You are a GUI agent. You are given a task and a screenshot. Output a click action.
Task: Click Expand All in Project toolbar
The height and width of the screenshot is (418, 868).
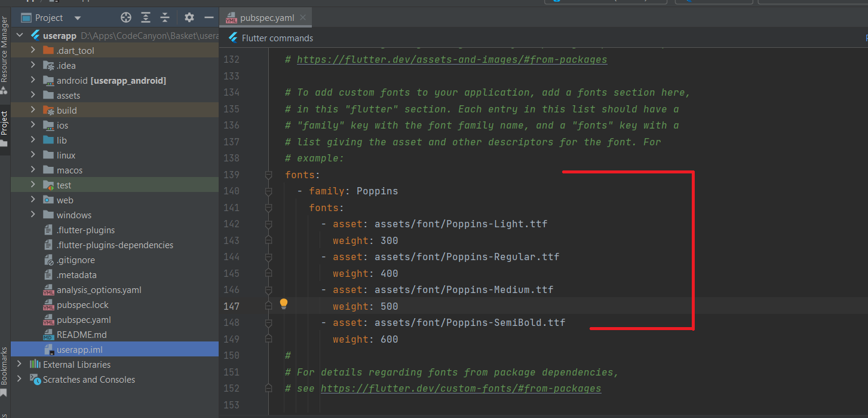pos(146,17)
